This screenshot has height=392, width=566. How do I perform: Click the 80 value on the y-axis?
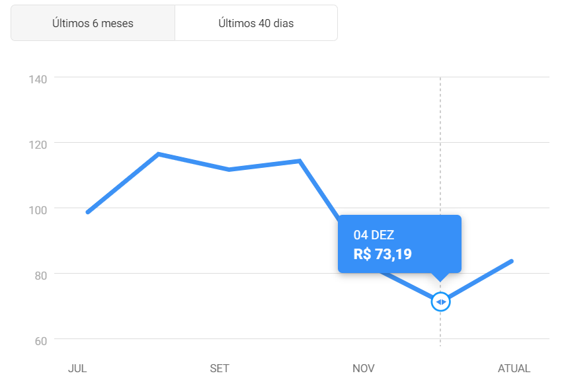pos(41,276)
